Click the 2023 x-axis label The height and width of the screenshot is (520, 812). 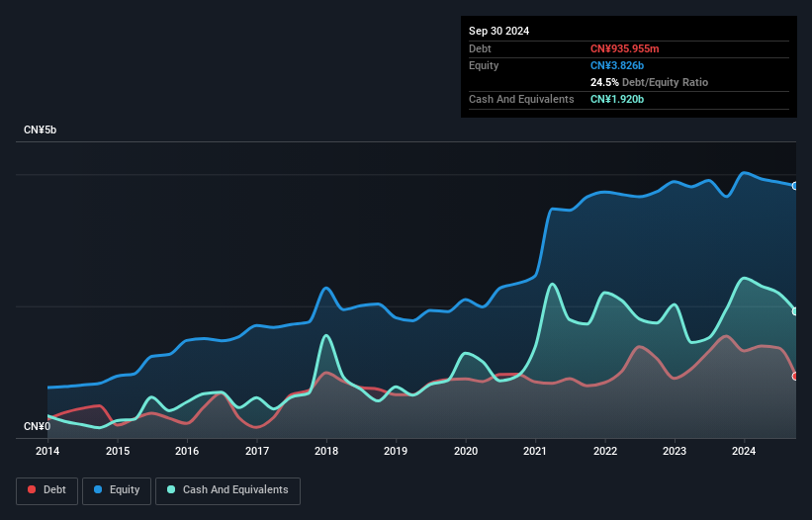click(x=675, y=451)
